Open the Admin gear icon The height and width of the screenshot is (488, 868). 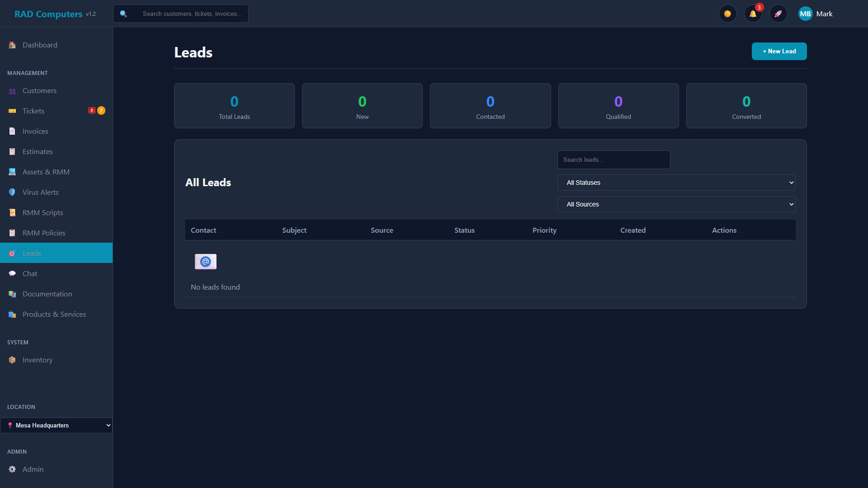12,469
